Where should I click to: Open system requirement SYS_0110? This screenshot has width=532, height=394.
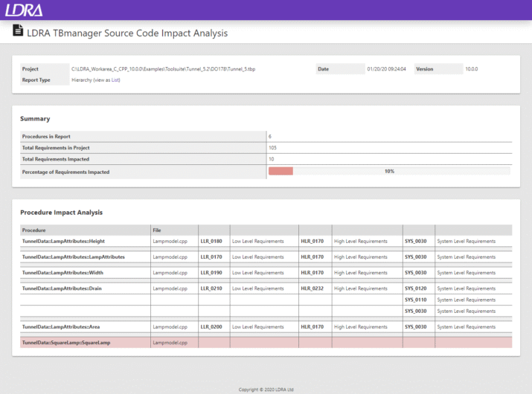pos(415,300)
